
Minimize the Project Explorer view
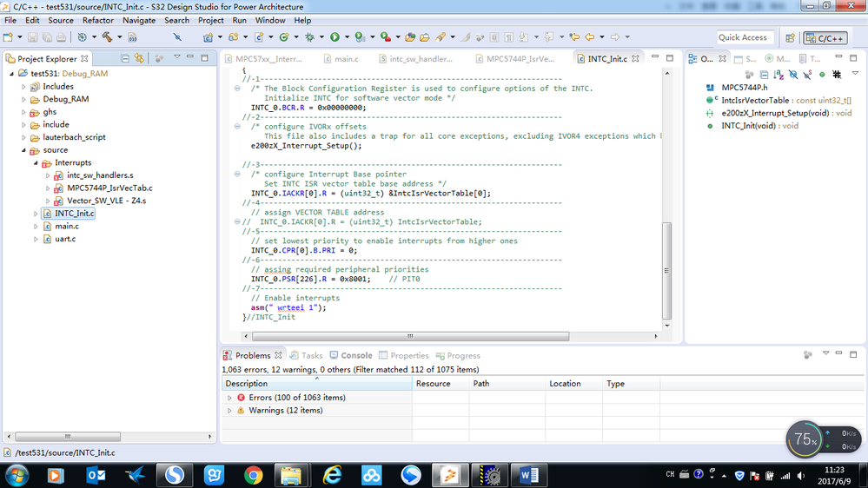[x=190, y=57]
